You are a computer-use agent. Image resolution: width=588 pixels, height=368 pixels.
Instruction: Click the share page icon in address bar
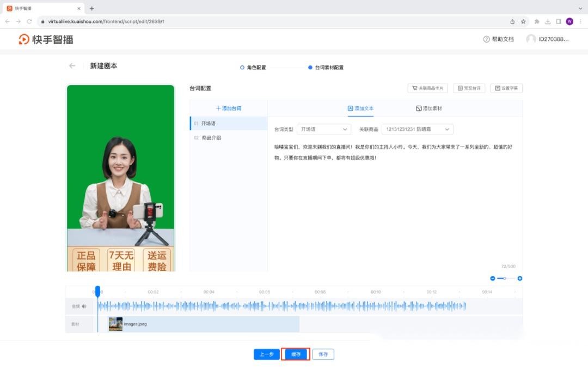pos(512,21)
